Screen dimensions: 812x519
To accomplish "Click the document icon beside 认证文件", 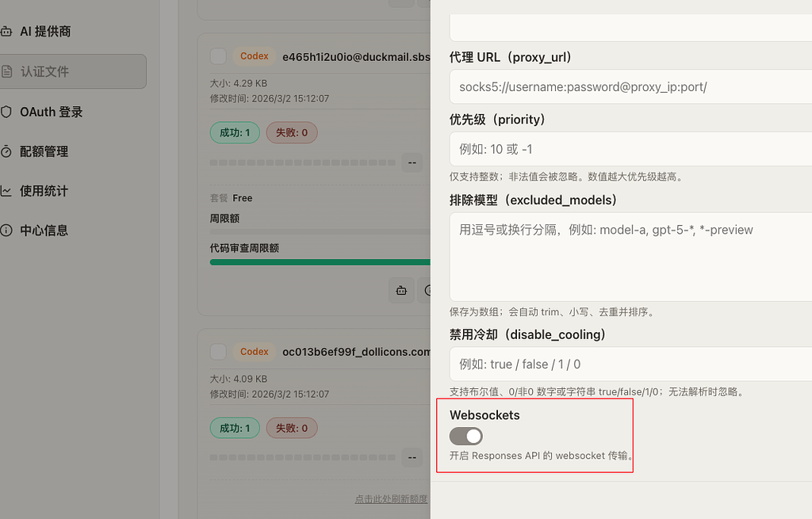I will tap(6, 71).
